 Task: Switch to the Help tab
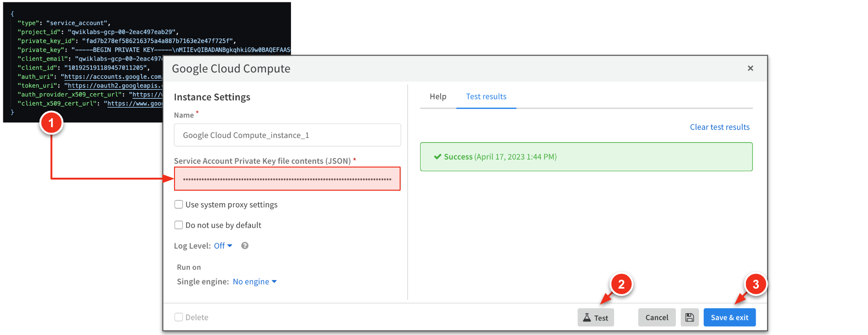[x=438, y=97]
